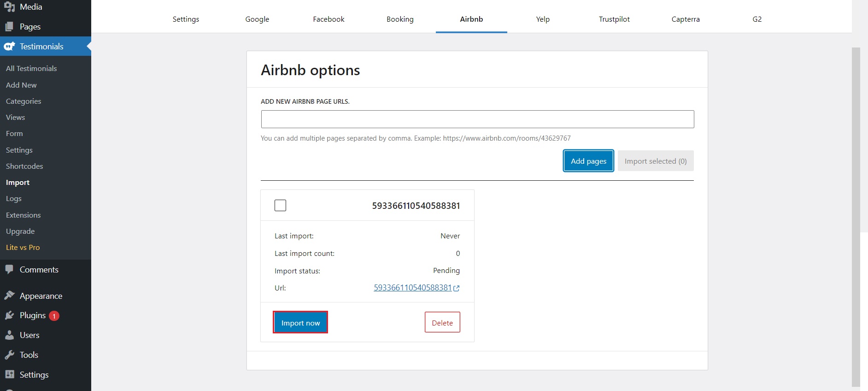Viewport: 868px width, 391px height.
Task: Click the Plugins update count badge
Action: coord(54,316)
